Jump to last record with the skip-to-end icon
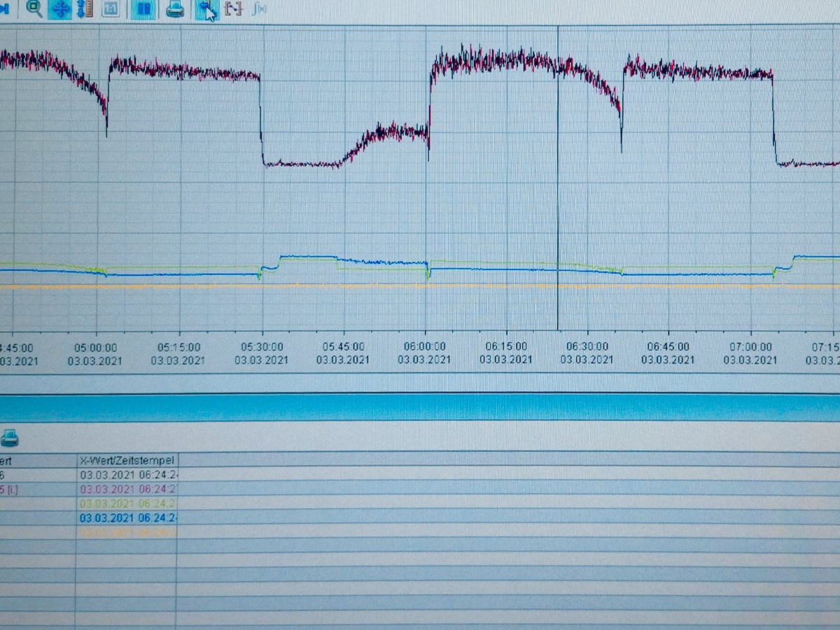This screenshot has width=840, height=630. [x=6, y=9]
